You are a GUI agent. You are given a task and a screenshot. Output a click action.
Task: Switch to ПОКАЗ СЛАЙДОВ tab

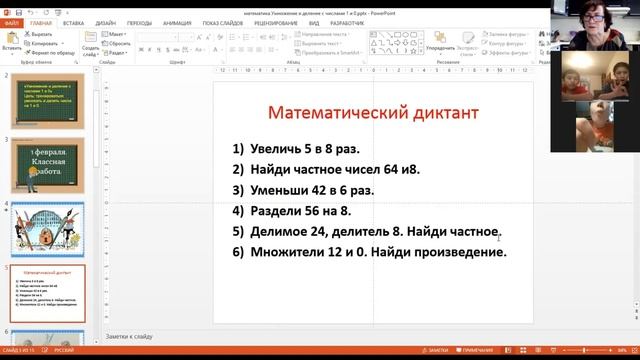(223, 23)
